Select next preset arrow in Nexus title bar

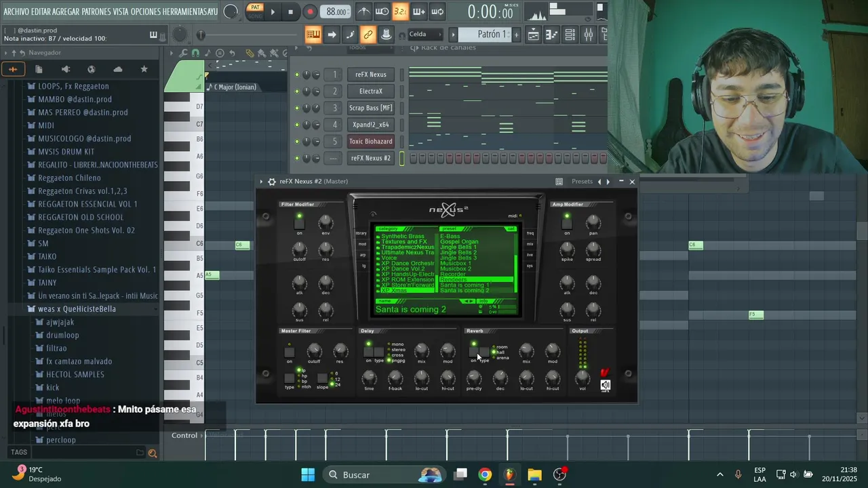point(608,182)
